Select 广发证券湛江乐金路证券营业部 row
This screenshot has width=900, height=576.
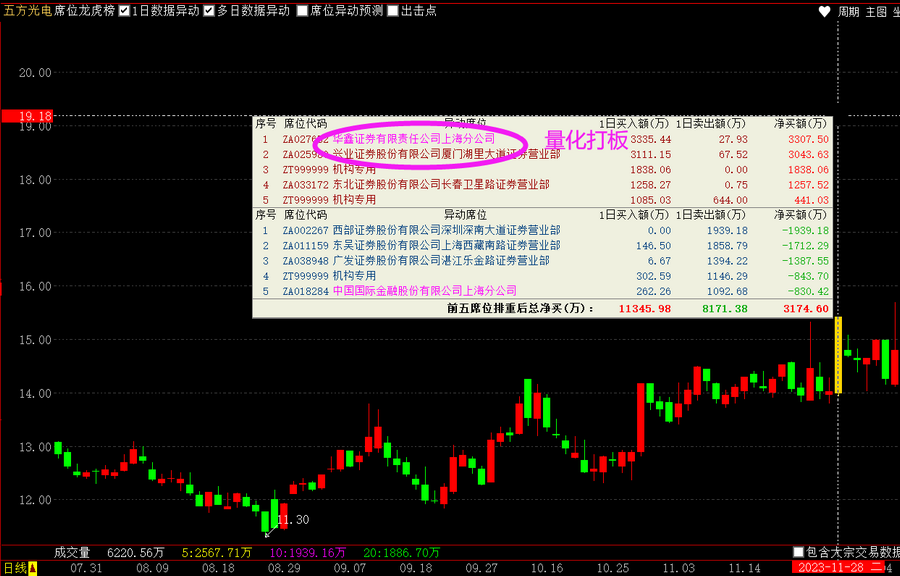coord(542,260)
